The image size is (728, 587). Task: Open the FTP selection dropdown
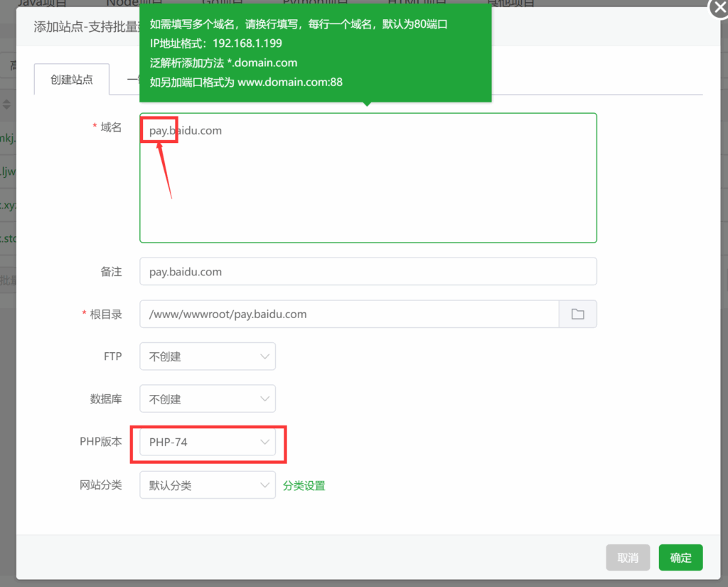pyautogui.click(x=207, y=356)
